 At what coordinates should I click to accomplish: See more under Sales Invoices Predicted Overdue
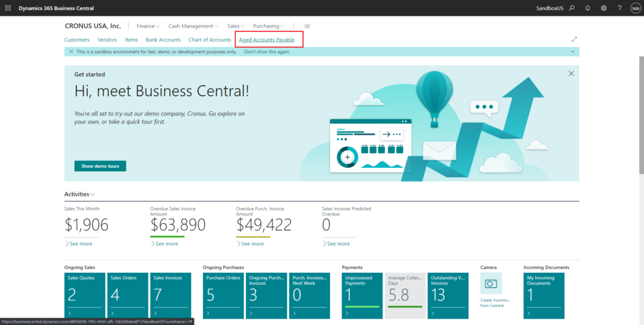tap(336, 244)
